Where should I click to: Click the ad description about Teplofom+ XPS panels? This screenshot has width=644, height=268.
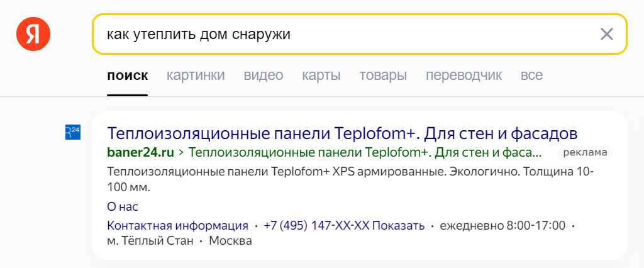click(x=350, y=180)
